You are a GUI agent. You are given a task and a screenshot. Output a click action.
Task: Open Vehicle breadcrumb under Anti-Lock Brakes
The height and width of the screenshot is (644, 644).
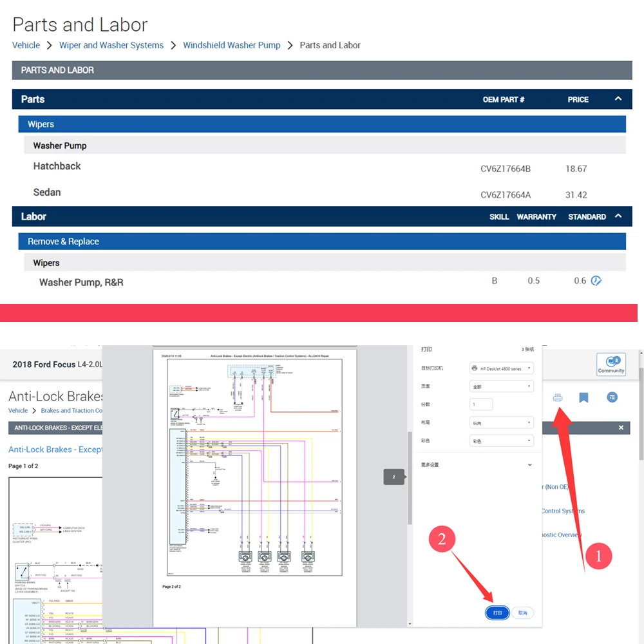[x=18, y=410]
